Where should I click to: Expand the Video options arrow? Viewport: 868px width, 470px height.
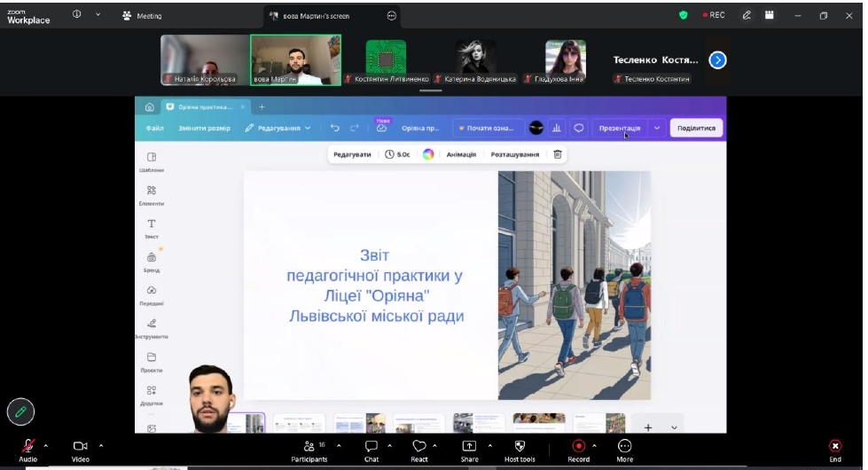coord(101,446)
